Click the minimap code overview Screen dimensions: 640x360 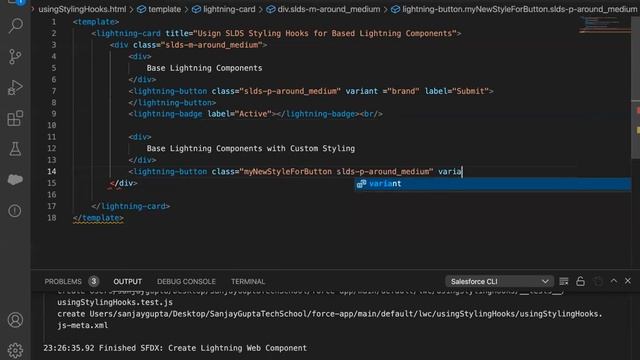coord(605,24)
